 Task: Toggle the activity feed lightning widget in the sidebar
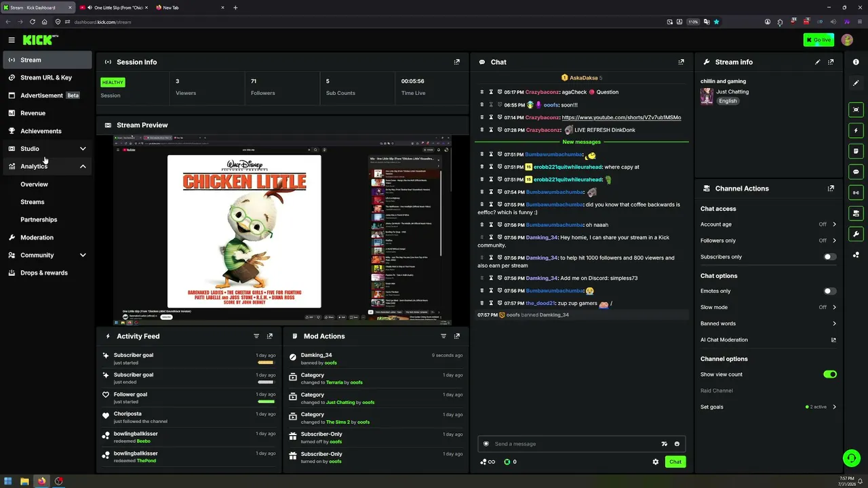point(856,130)
